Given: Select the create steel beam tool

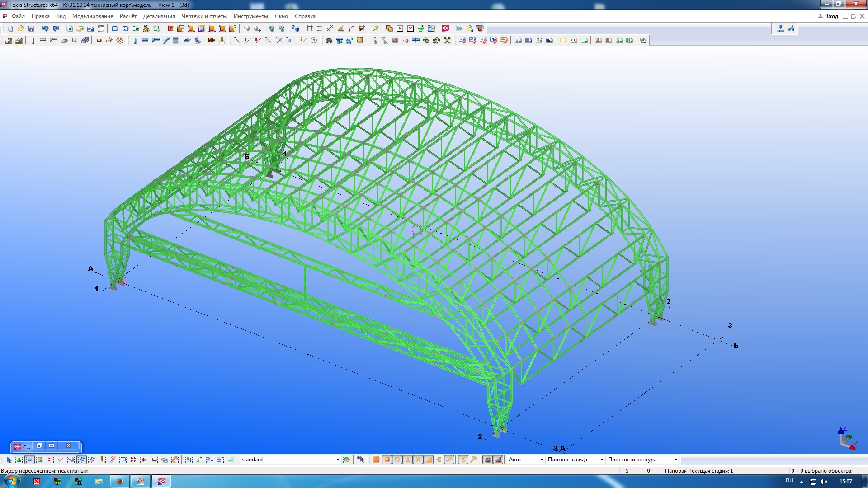Looking at the screenshot, I should point(145,40).
